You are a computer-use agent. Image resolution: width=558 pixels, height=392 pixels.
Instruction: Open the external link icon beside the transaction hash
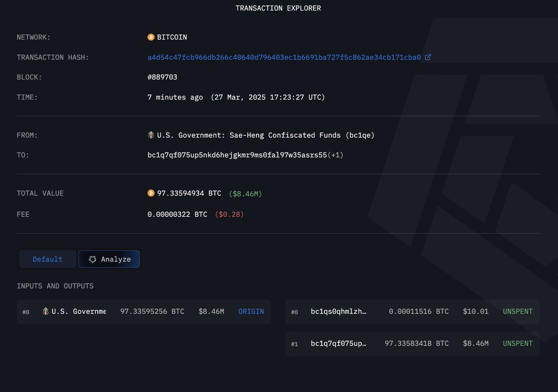(x=427, y=57)
